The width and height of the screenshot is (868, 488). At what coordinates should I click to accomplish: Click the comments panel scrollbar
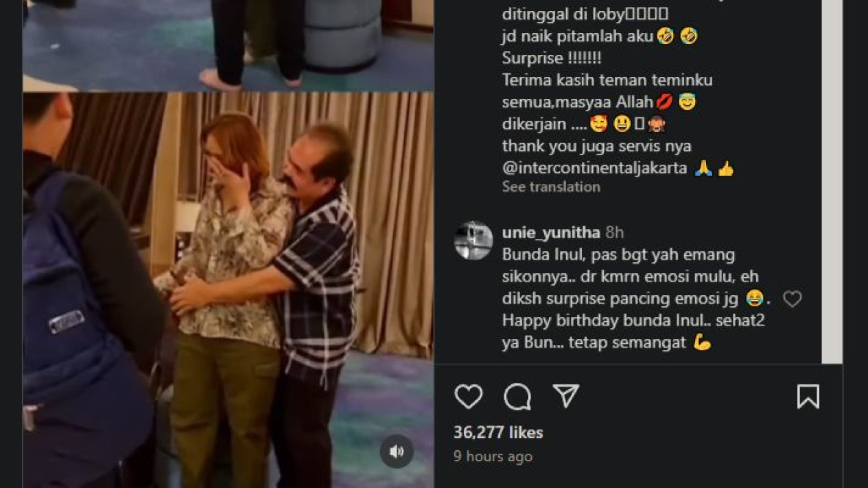(x=832, y=181)
